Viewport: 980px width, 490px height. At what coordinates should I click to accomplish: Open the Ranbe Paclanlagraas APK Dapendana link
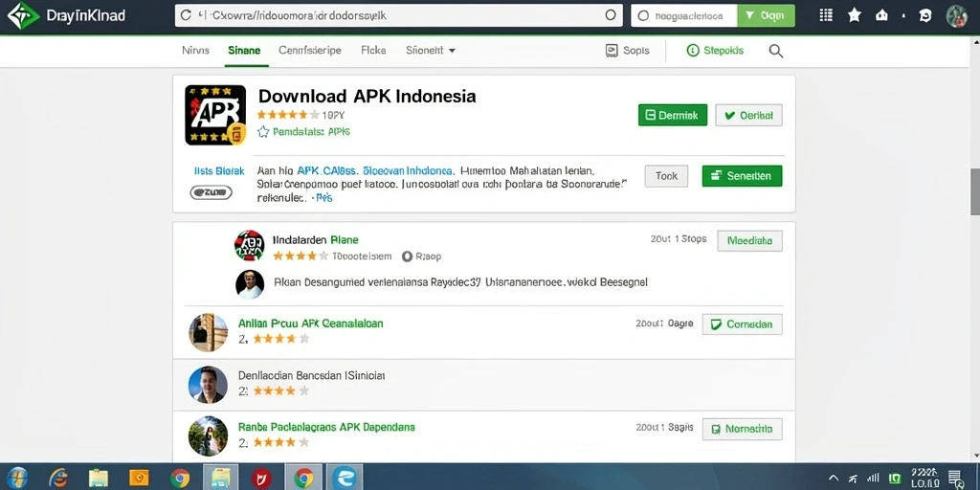(x=326, y=428)
